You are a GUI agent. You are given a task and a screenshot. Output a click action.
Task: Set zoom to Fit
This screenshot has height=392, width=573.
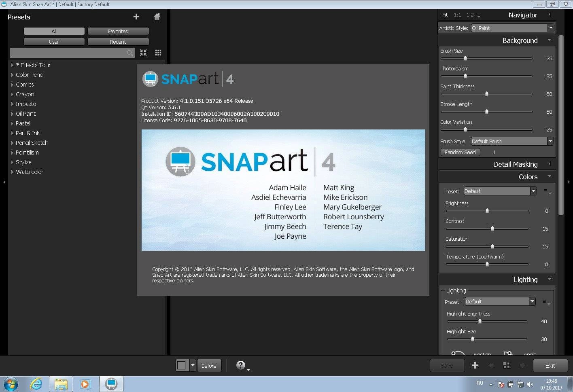coord(445,15)
